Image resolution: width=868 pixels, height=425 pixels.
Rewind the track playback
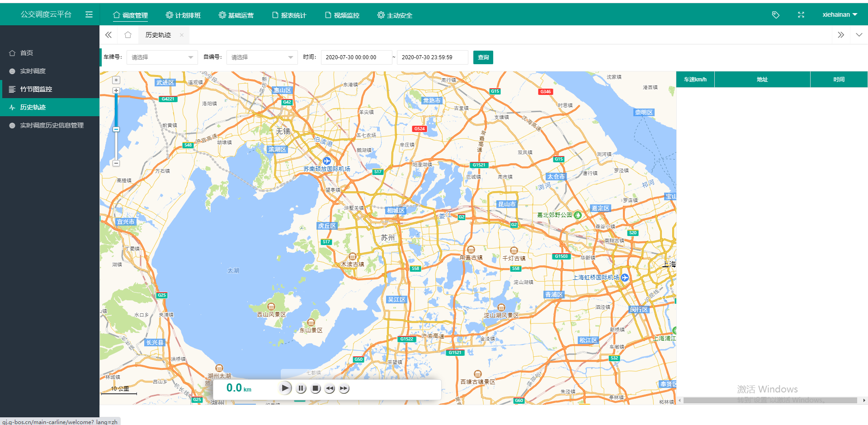(x=330, y=389)
